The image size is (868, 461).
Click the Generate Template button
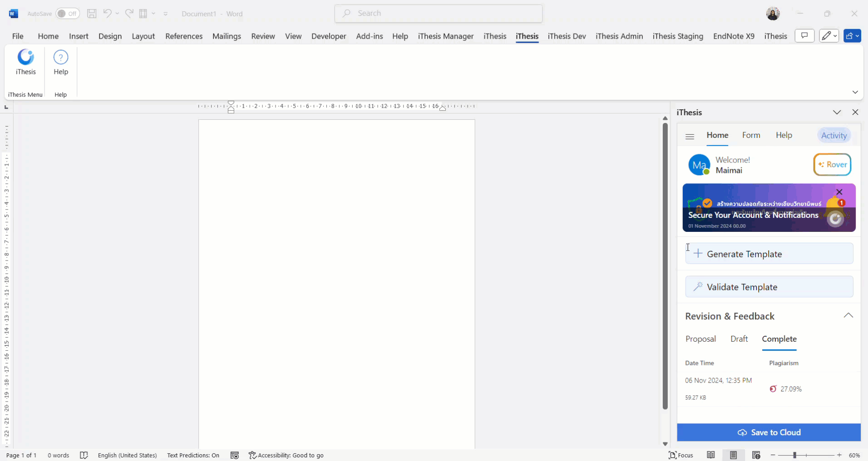click(769, 254)
